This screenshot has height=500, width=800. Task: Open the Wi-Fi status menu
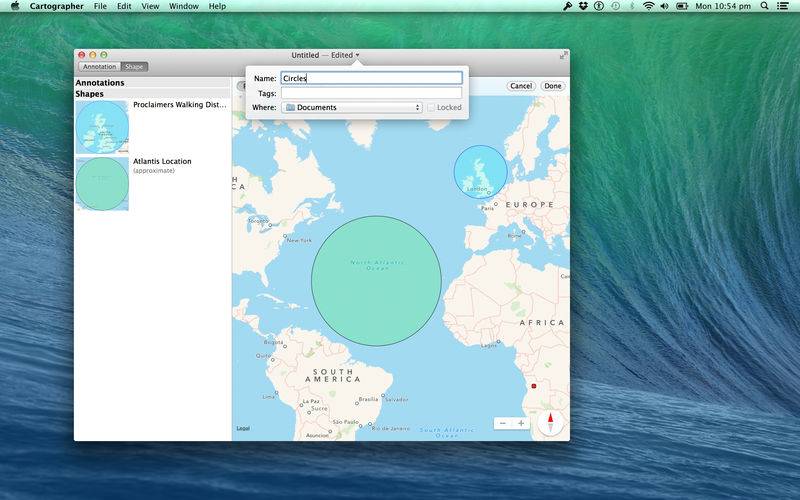(x=648, y=6)
